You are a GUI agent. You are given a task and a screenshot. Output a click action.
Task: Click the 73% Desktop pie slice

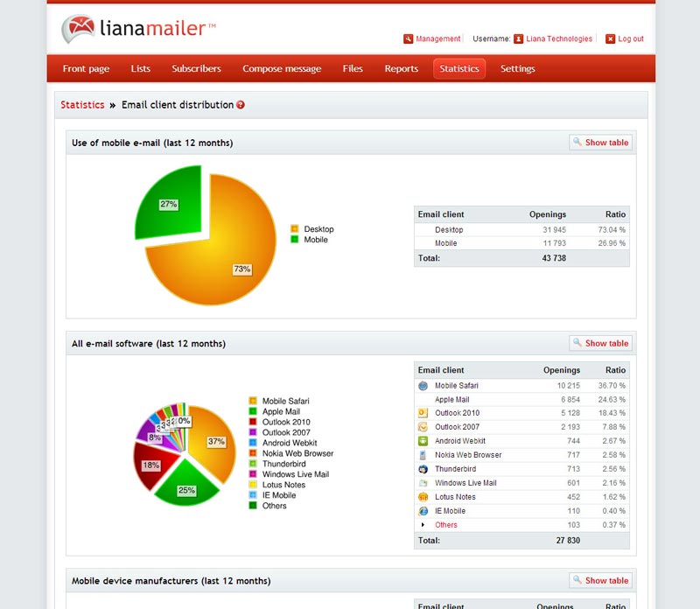[219, 262]
